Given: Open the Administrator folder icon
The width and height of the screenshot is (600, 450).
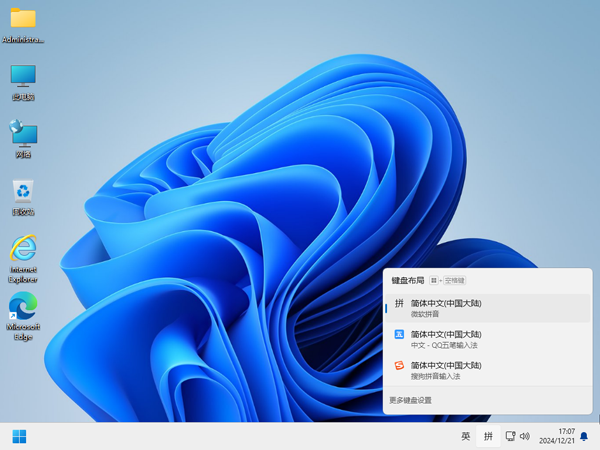Looking at the screenshot, I should click(x=23, y=25).
